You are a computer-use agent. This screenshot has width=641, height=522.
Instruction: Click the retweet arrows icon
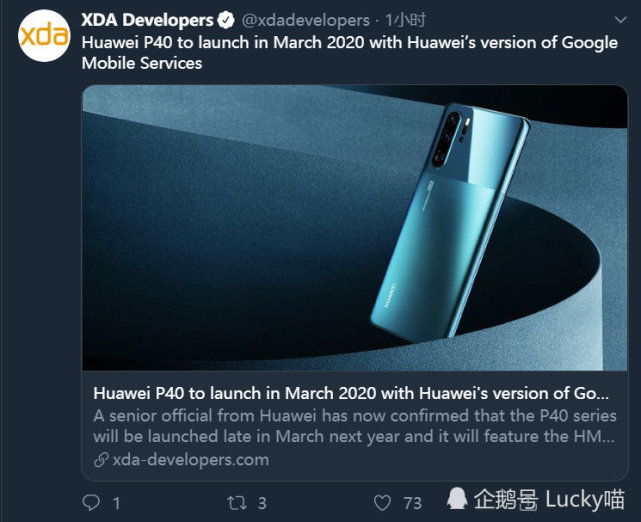tap(237, 503)
